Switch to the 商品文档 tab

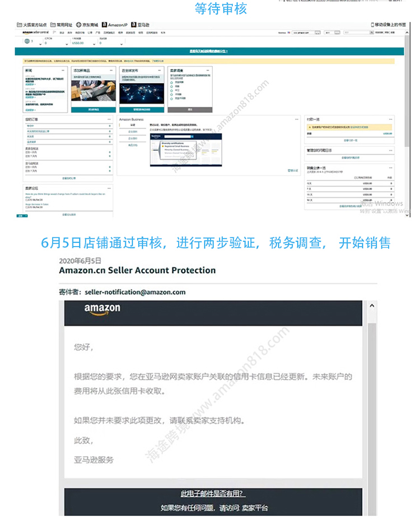point(133,145)
